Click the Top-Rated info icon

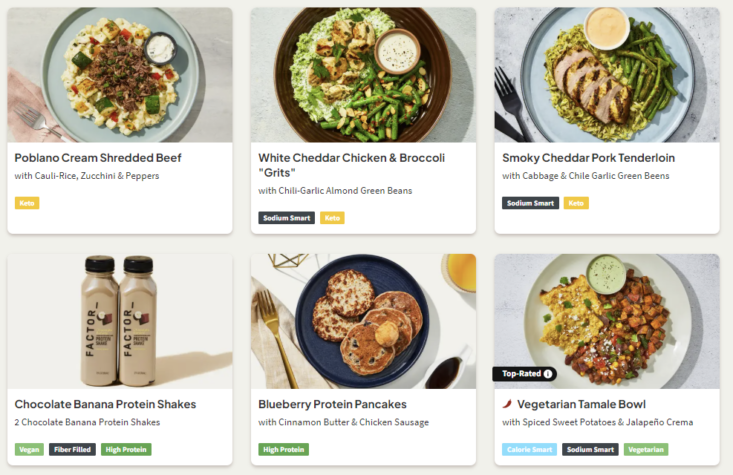548,374
